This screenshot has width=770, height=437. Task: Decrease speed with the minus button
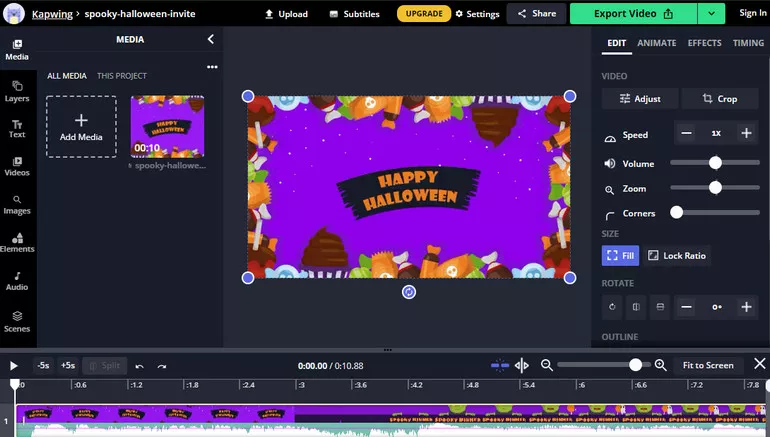(687, 133)
